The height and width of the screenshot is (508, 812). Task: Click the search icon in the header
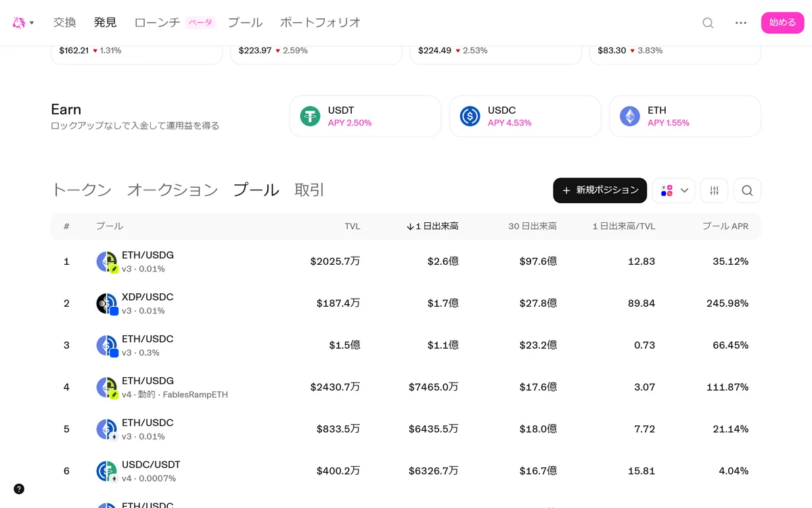click(708, 22)
